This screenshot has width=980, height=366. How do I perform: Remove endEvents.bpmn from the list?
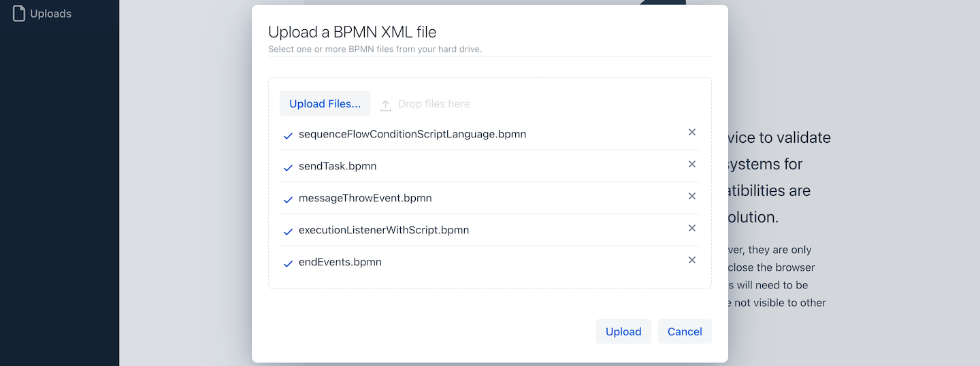[691, 261]
